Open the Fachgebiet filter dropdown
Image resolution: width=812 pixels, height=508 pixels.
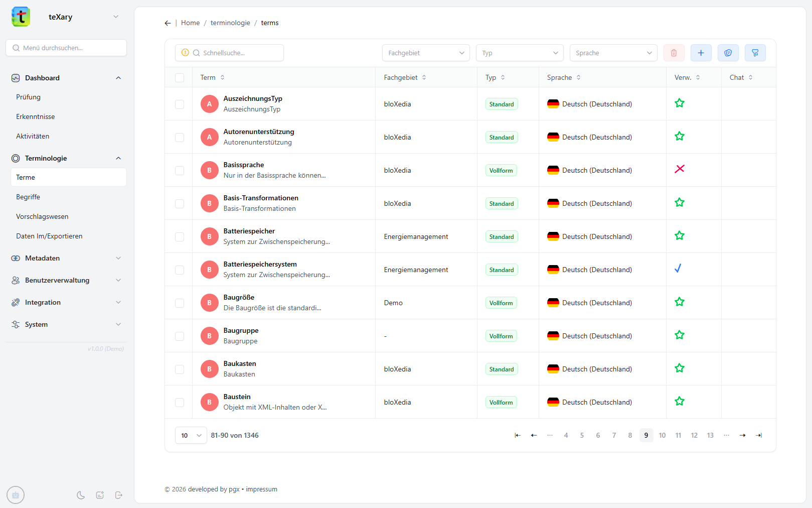click(x=425, y=53)
